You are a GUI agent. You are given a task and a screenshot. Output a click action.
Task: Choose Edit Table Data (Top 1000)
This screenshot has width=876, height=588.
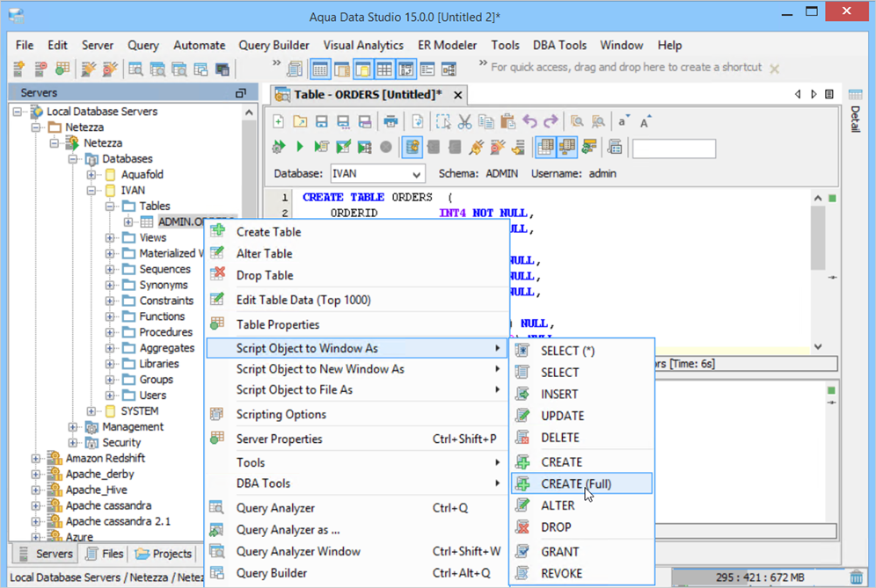click(356, 300)
